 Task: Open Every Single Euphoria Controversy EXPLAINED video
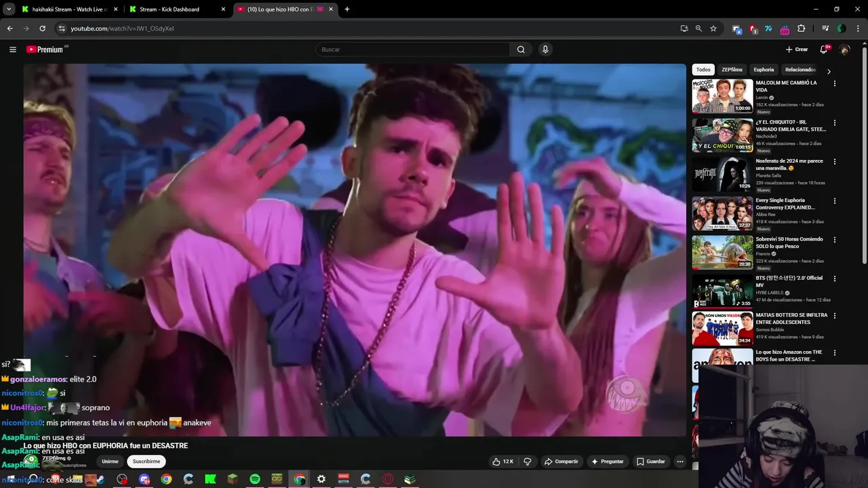pos(785,204)
